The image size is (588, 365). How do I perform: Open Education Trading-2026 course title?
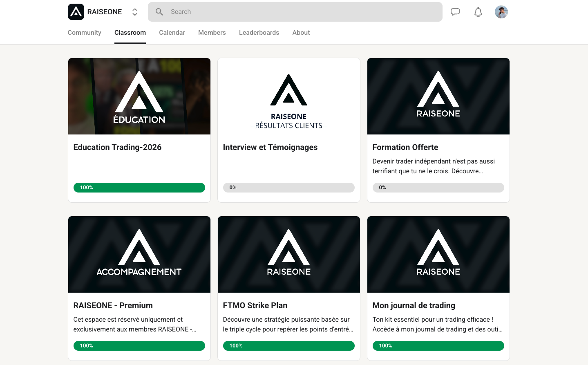click(118, 147)
